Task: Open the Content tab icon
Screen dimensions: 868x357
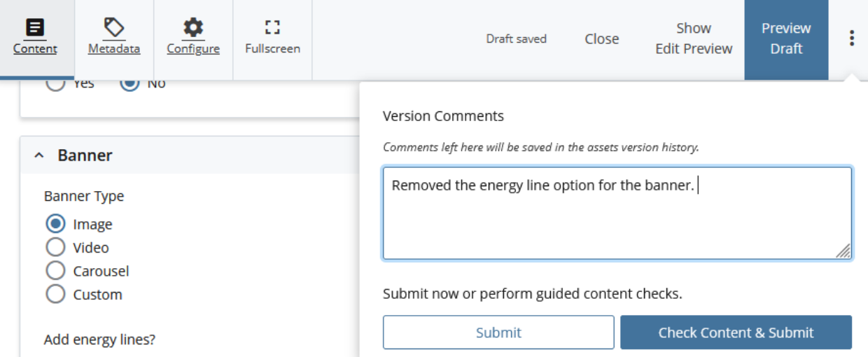Action: [34, 28]
